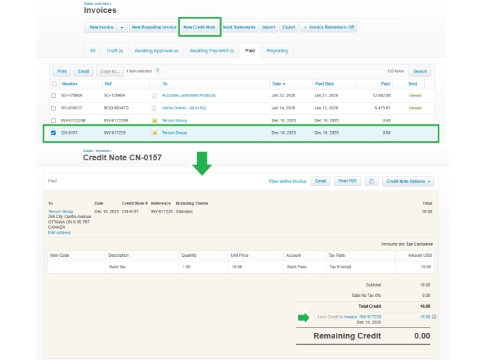The height and width of the screenshot is (360, 480).
Task: Click the Remaining Credit 0.00 value
Action: coord(422,336)
